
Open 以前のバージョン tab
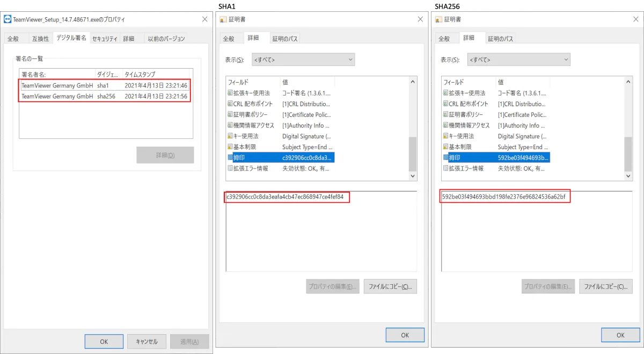(166, 39)
